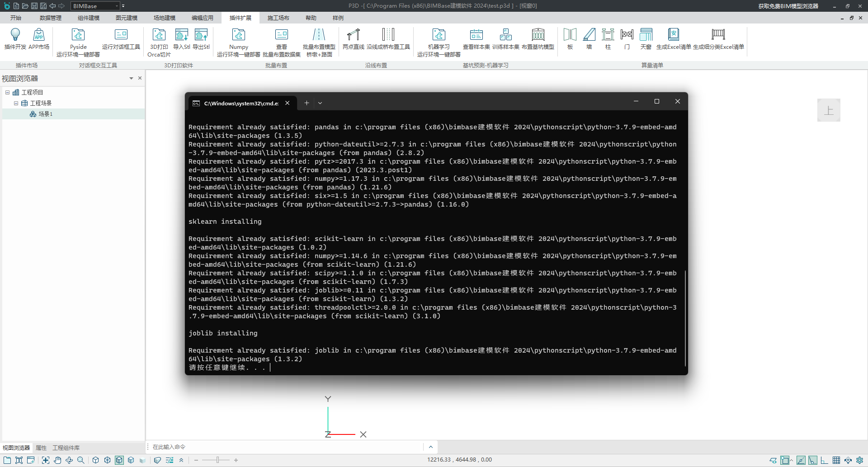Select the 两点直线 line tool

[x=353, y=38]
